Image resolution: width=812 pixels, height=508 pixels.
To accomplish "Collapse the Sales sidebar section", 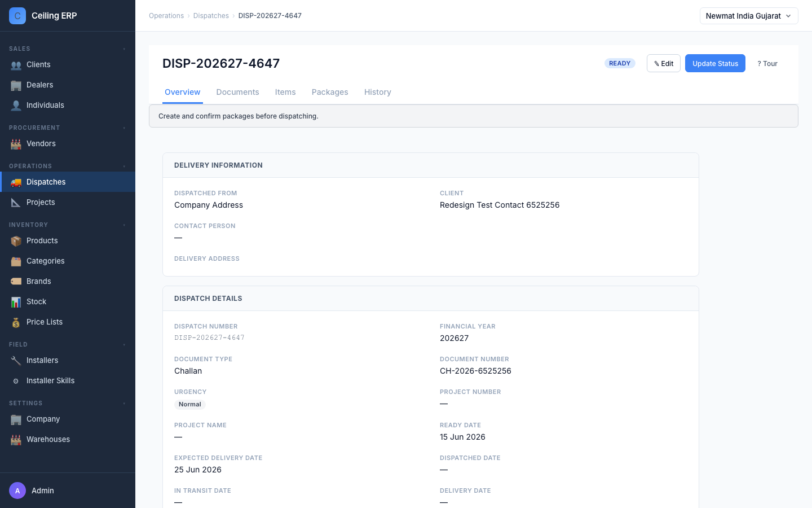I will 124,49.
